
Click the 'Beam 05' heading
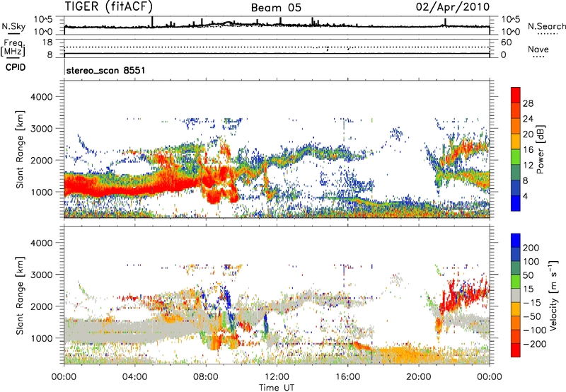point(276,8)
